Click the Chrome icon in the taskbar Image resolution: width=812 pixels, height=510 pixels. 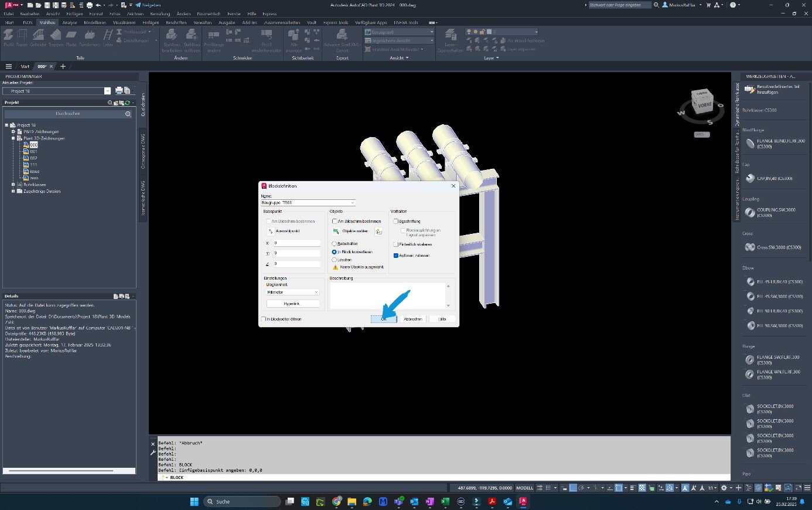[x=336, y=502]
